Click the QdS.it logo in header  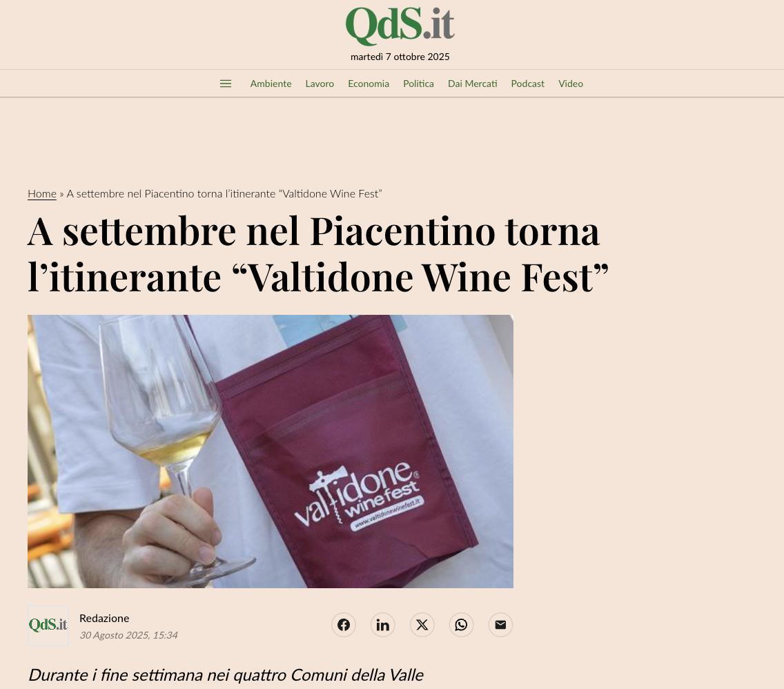tap(400, 25)
